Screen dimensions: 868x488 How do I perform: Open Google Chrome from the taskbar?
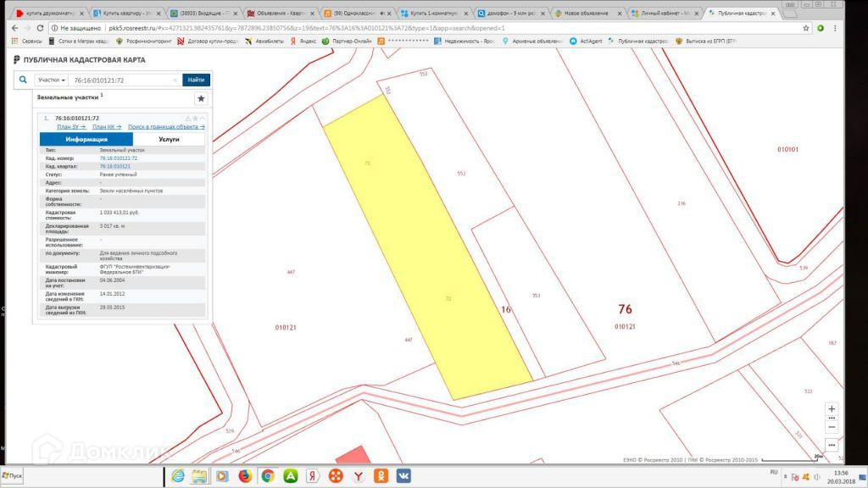pos(268,476)
